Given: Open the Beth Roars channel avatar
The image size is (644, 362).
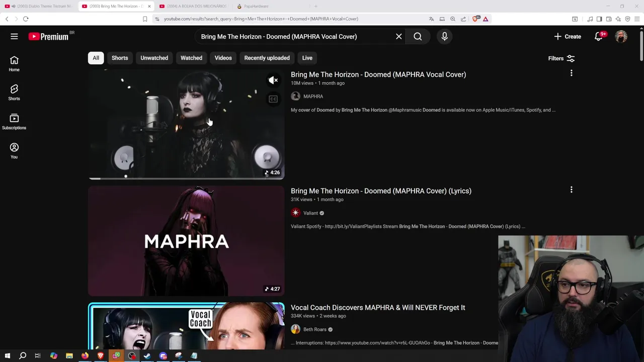Looking at the screenshot, I should [x=295, y=329].
